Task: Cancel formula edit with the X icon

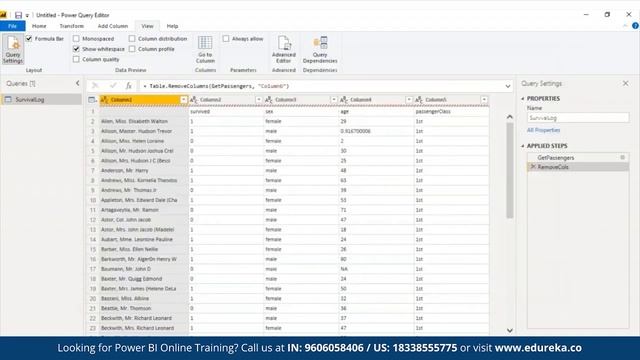Action: click(95, 86)
